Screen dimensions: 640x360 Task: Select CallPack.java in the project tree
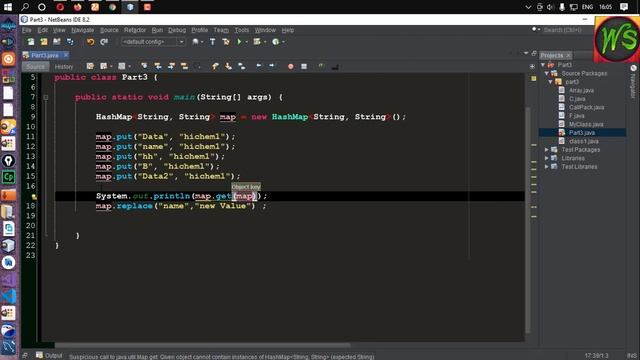tap(587, 107)
